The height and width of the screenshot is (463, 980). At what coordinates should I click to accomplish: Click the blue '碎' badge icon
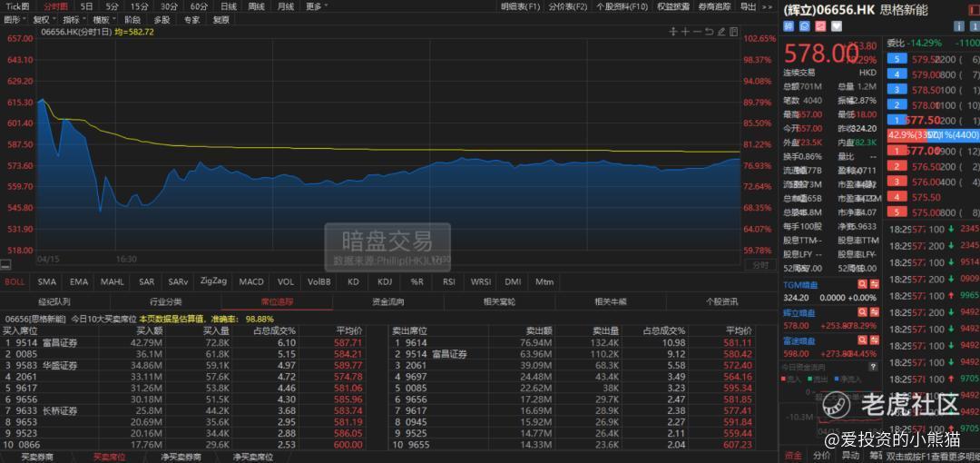coord(789,26)
